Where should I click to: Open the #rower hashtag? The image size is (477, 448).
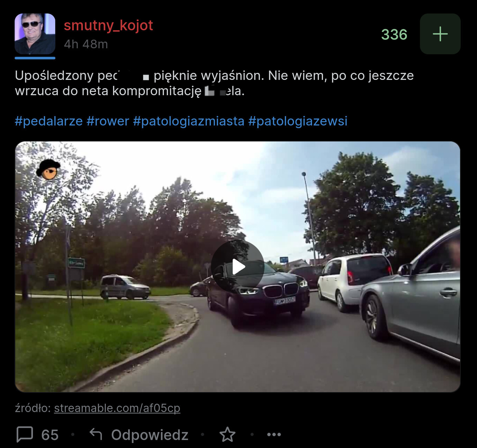point(108,121)
